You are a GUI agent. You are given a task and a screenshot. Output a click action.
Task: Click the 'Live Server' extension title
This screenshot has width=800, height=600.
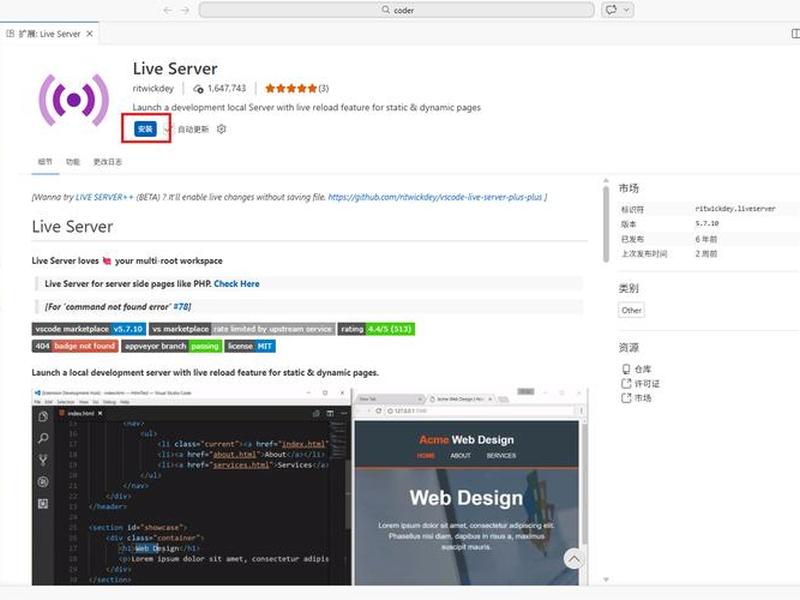(x=175, y=68)
